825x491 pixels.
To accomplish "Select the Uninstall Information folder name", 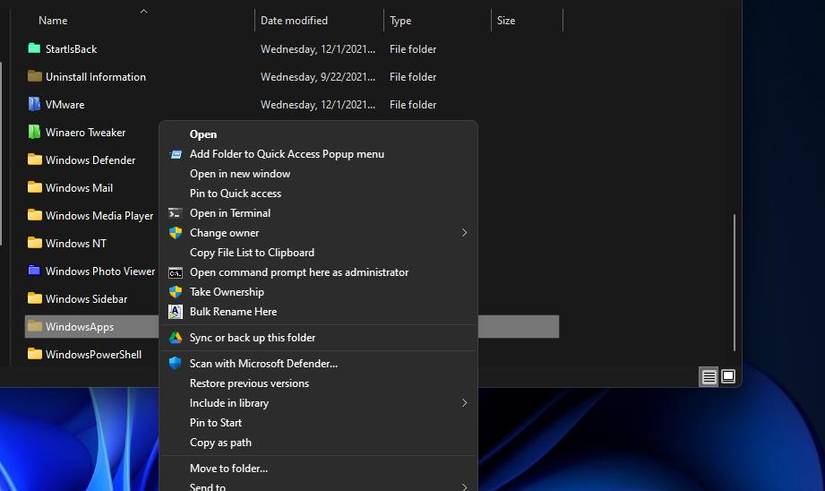I will [96, 77].
